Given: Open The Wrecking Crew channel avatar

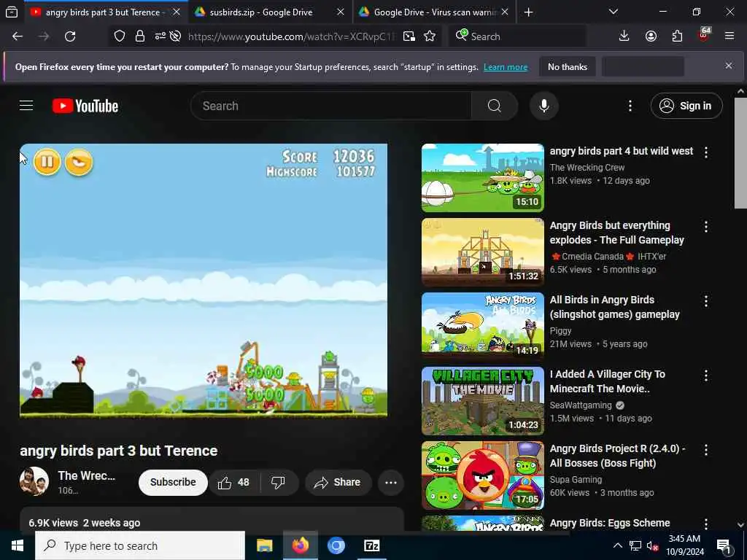Looking at the screenshot, I should (34, 481).
